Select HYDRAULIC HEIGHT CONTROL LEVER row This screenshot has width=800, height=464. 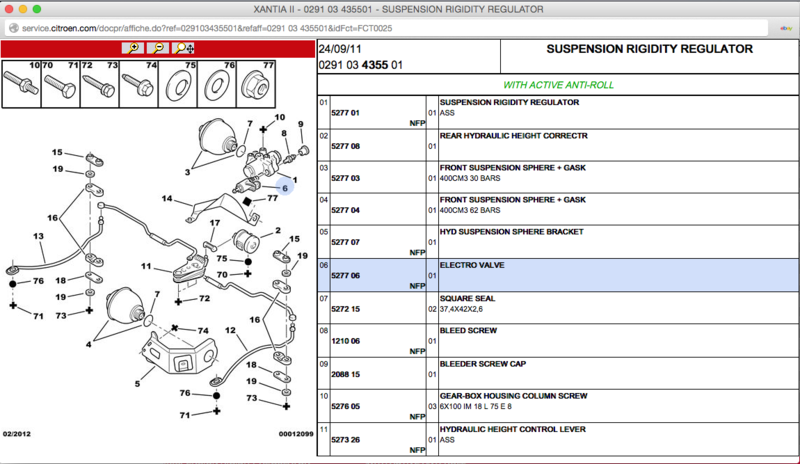point(558,439)
